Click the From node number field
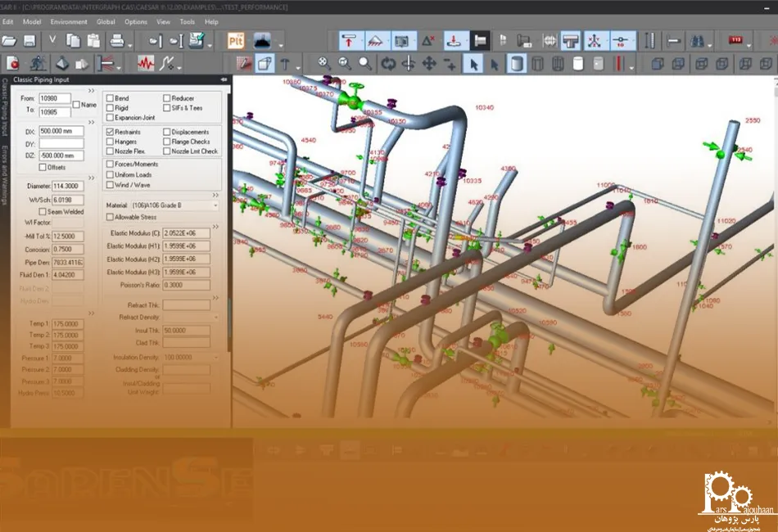The width and height of the screenshot is (778, 532). pyautogui.click(x=55, y=98)
